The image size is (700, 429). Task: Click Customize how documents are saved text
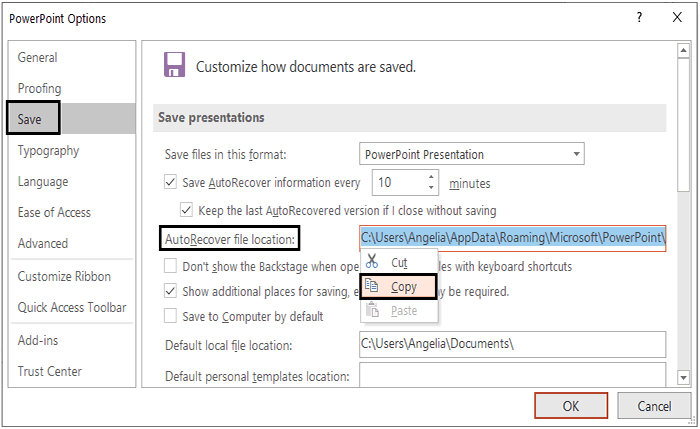click(306, 67)
